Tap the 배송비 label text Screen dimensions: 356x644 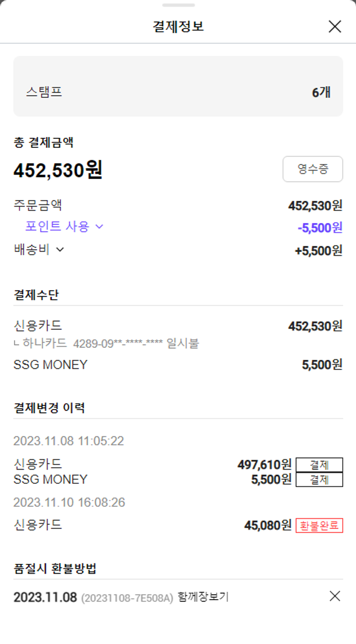tap(32, 250)
